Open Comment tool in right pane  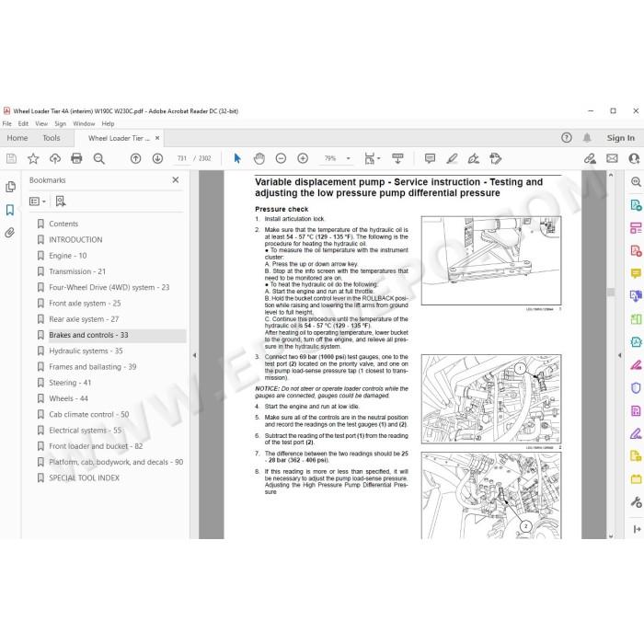pos(636,273)
